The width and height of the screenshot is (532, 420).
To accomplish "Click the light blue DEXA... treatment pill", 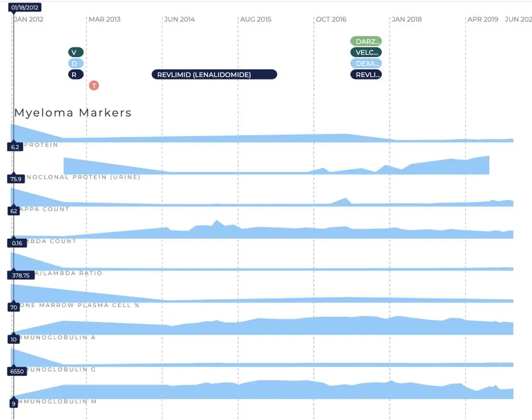I will coord(366,64).
